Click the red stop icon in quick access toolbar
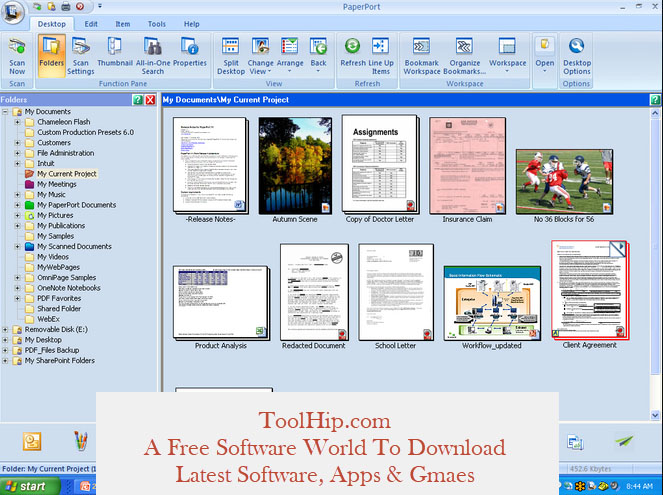This screenshot has width=663, height=495. tap(80, 6)
